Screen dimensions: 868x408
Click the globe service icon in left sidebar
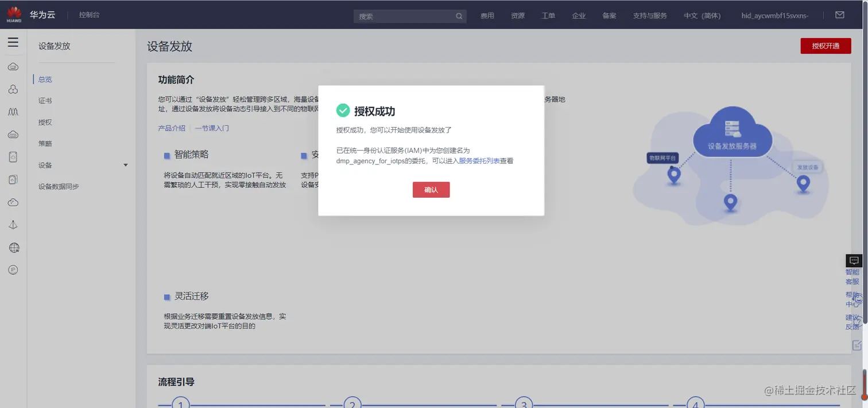(13, 247)
